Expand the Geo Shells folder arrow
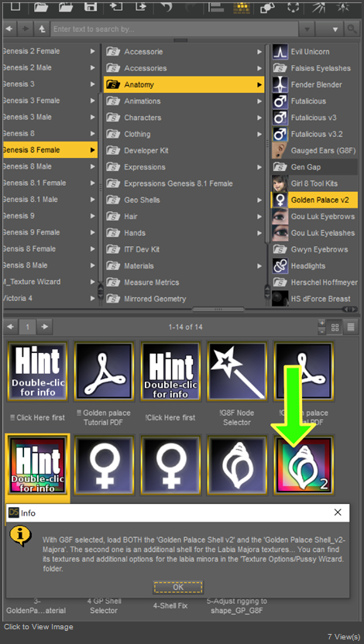 (259, 200)
